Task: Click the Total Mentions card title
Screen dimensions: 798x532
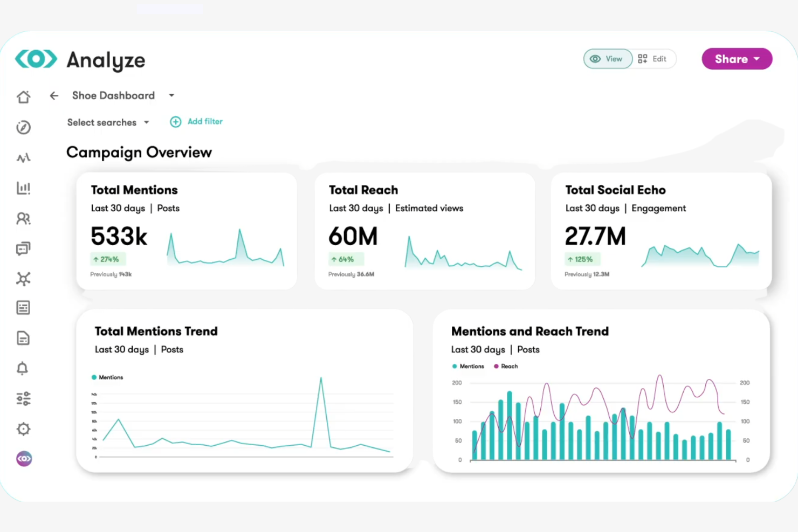Action: coord(134,190)
